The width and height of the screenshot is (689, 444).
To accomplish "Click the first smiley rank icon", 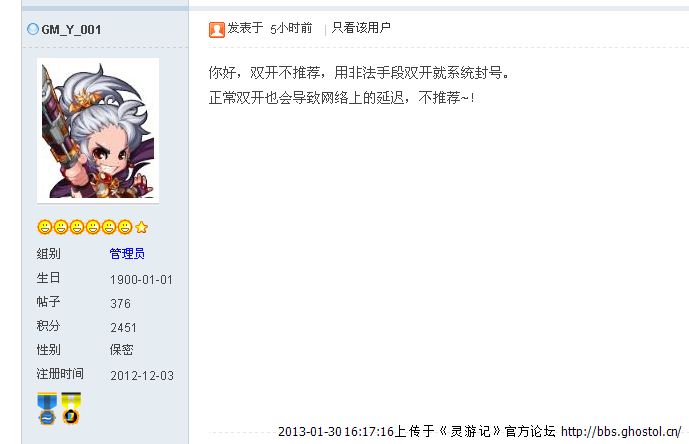I will (x=44, y=227).
